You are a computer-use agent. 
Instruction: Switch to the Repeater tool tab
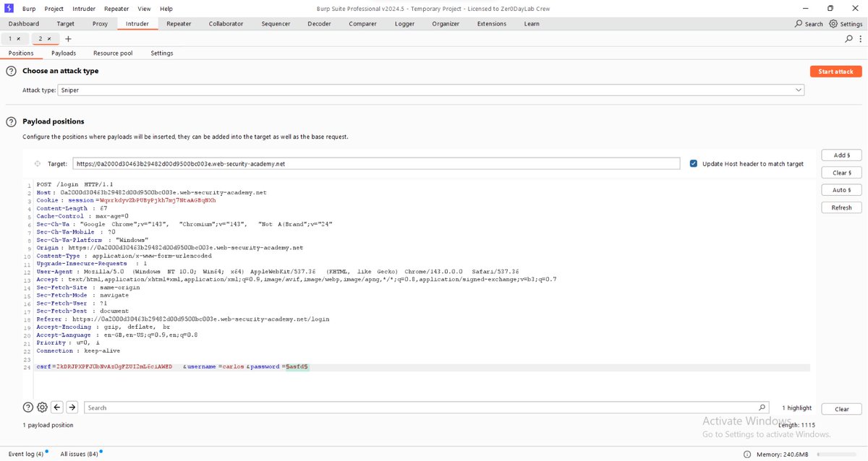click(x=179, y=24)
